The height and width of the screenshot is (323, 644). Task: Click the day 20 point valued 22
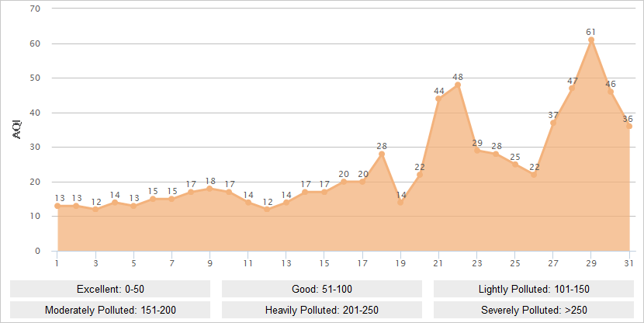click(419, 175)
